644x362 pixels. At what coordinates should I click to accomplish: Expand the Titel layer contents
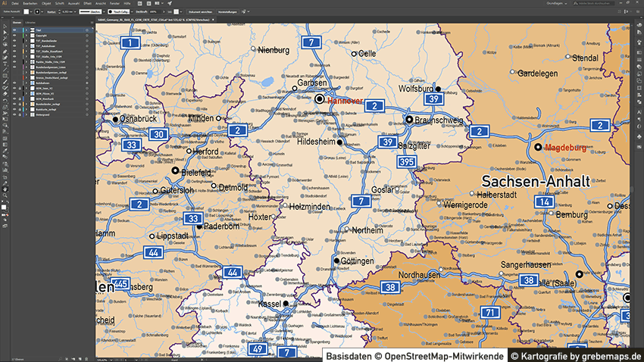pos(24,30)
